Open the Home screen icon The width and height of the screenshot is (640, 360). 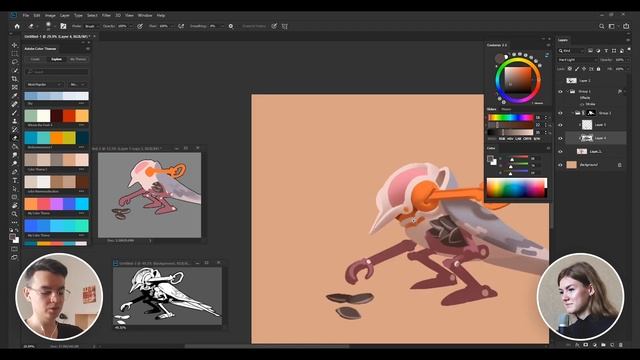(17, 26)
